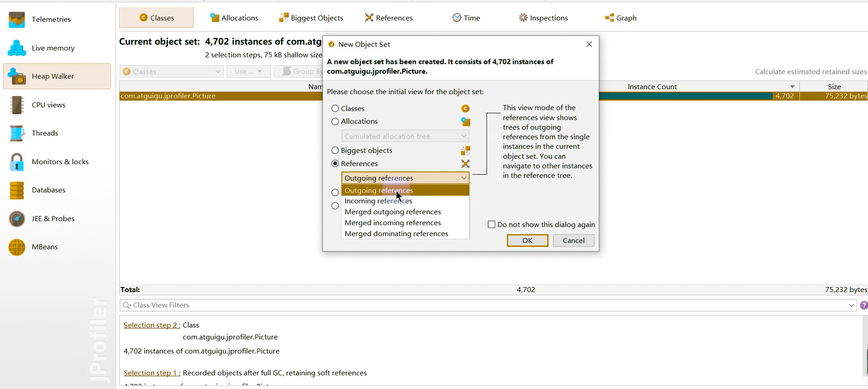Go to Monitors & locks padlock icon
This screenshot has height=389, width=868.
pyautogui.click(x=17, y=162)
